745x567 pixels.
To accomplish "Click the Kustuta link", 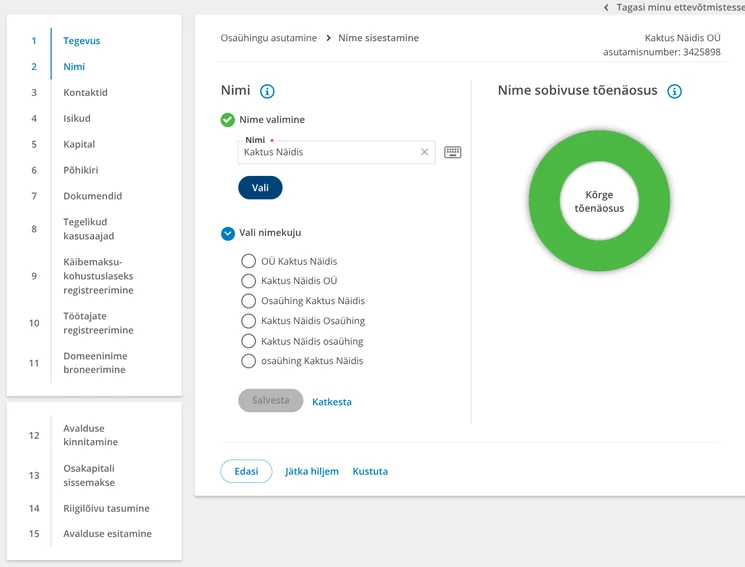I will 370,471.
